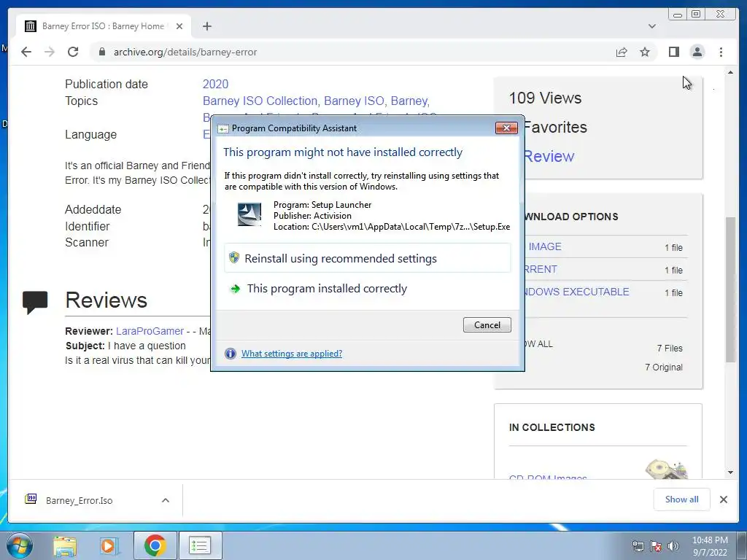Screen dimensions: 747x560
Task: Open the Review link in the stats panel
Action: pyautogui.click(x=549, y=156)
